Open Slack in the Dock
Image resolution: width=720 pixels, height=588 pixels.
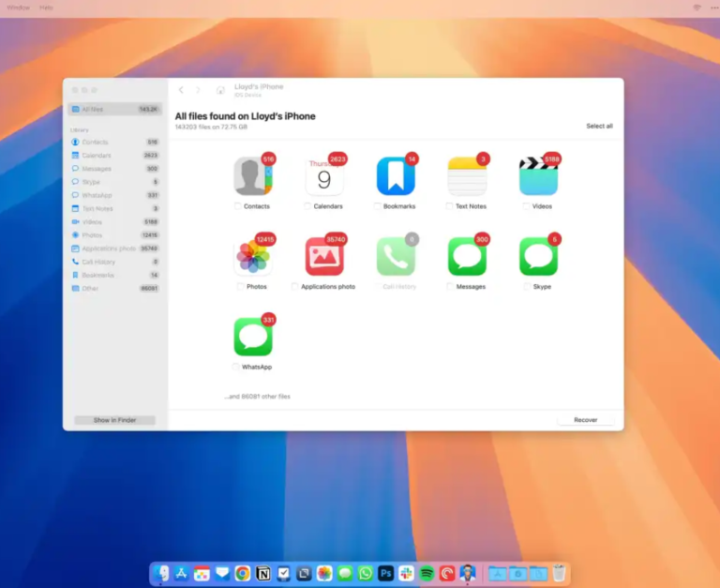406,573
